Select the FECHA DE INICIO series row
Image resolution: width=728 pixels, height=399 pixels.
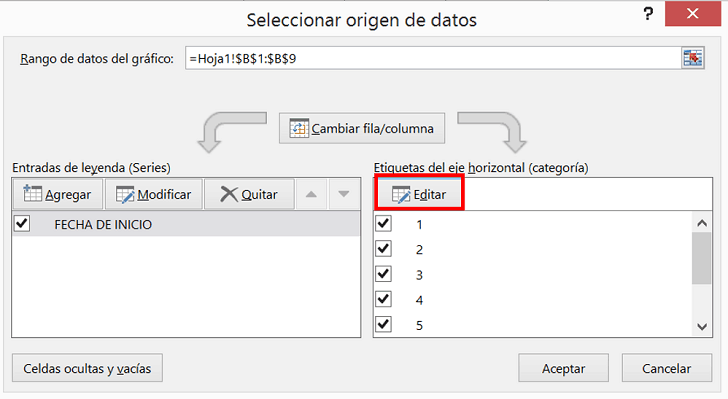pyautogui.click(x=186, y=224)
